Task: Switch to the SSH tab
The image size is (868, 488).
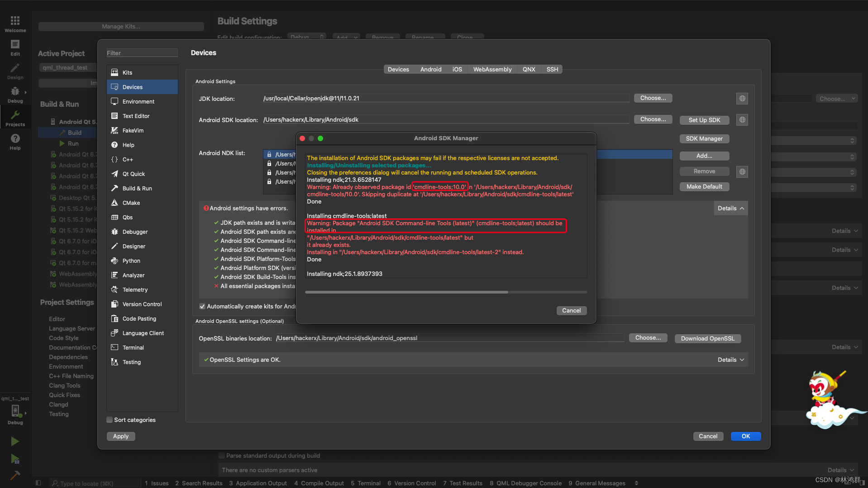Action: (552, 69)
